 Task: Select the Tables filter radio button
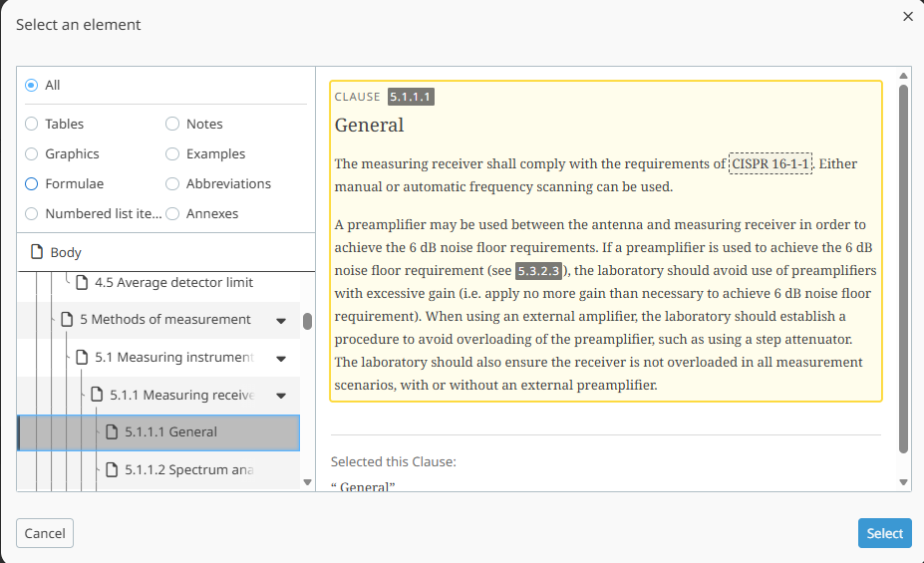click(x=31, y=124)
